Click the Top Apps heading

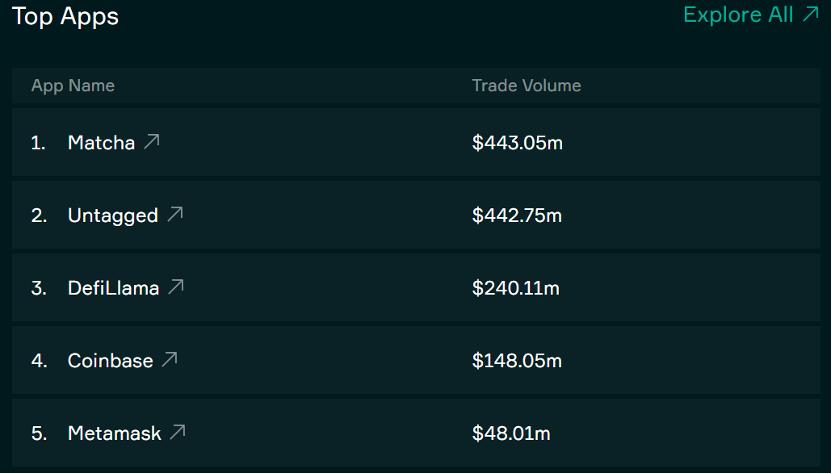[65, 16]
